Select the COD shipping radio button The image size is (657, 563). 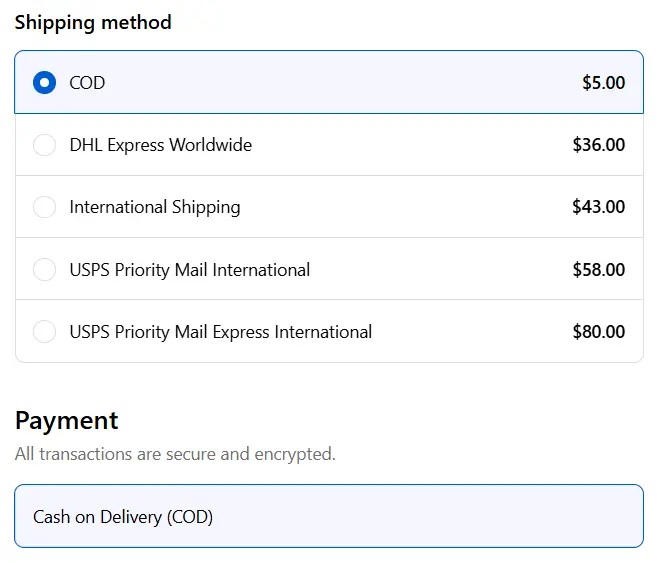(x=44, y=83)
